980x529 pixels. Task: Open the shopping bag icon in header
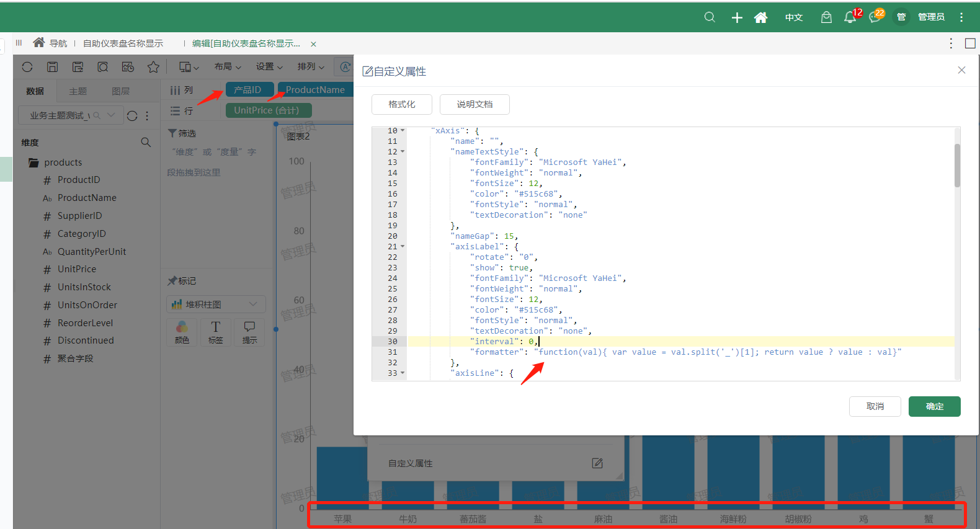point(826,17)
